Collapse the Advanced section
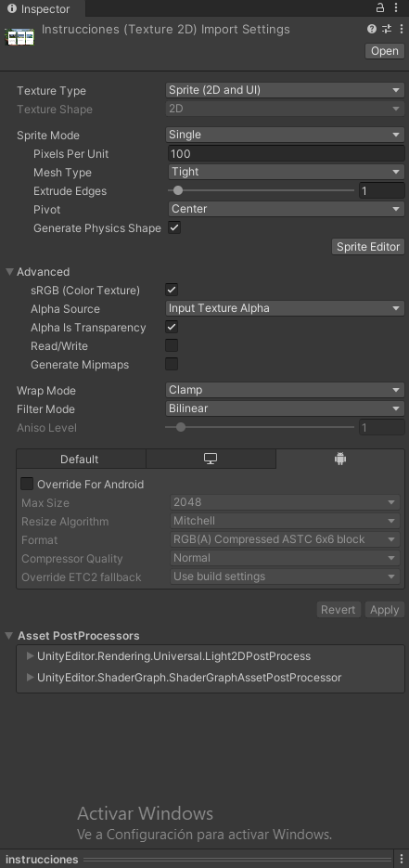 point(9,272)
